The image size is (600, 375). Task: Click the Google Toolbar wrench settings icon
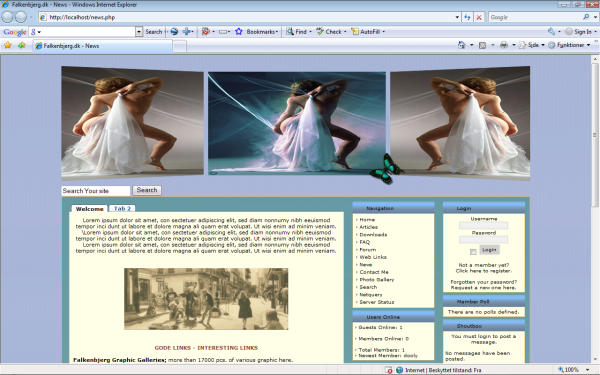(x=551, y=32)
